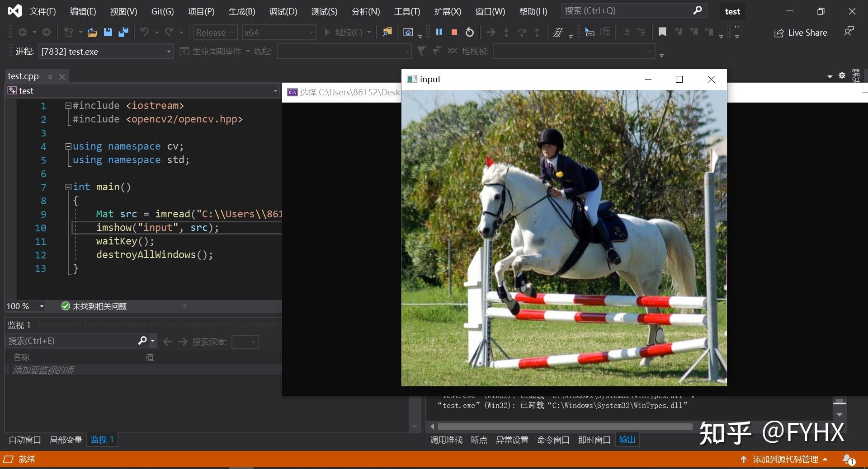The height and width of the screenshot is (469, 868).
Task: Open the x64 platform dropdown
Action: (x=278, y=33)
